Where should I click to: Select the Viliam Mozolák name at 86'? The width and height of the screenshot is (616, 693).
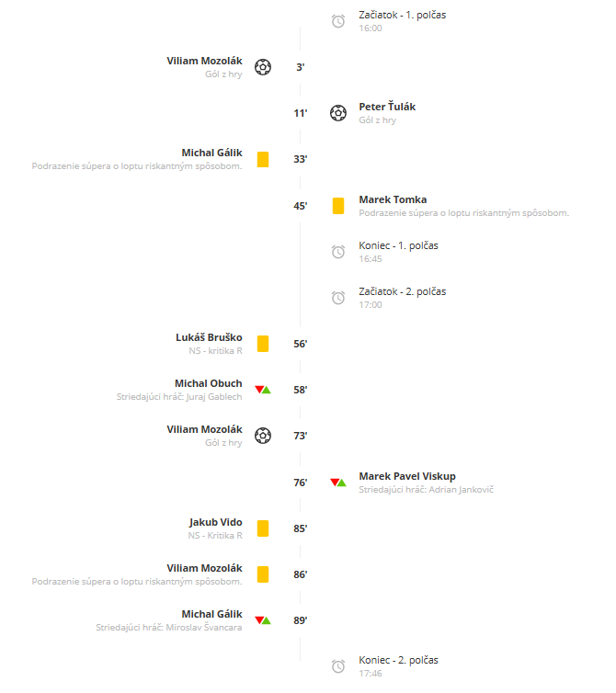click(x=204, y=568)
